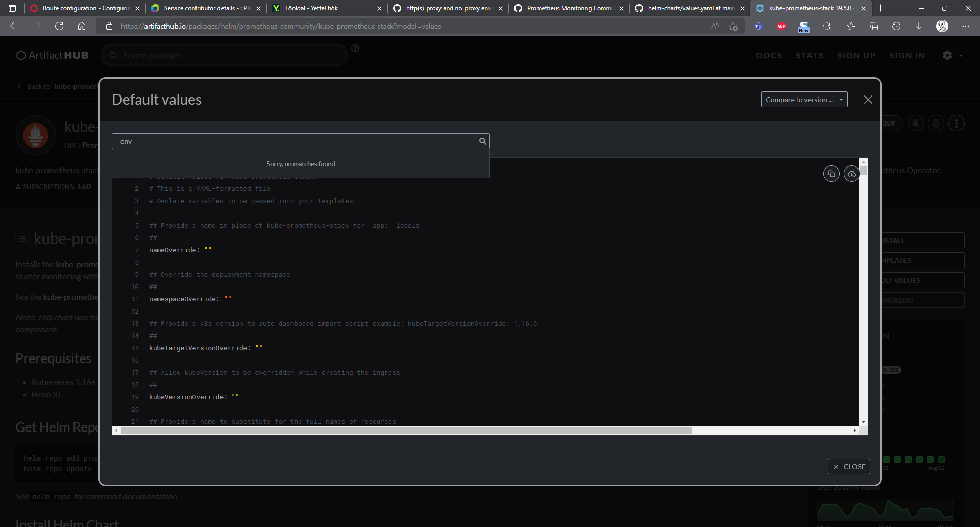Open browser History
Screen dimensions: 980x527
[x=897, y=26]
